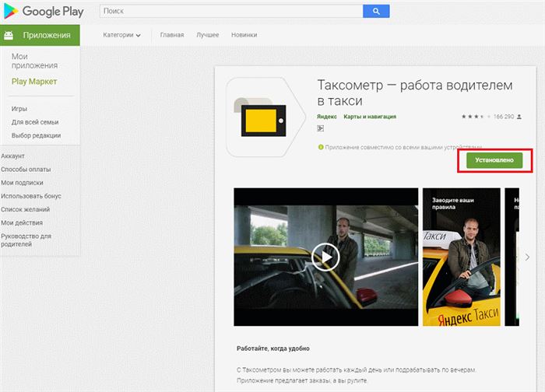Screen dimensions: 545x392
Task: Click the Таксометр app icon
Action: tap(265, 117)
